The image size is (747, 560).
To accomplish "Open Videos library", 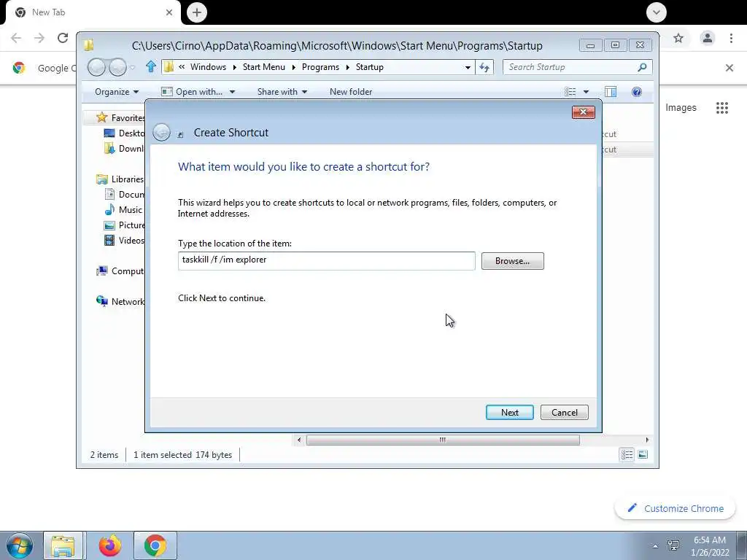I will [124, 241].
